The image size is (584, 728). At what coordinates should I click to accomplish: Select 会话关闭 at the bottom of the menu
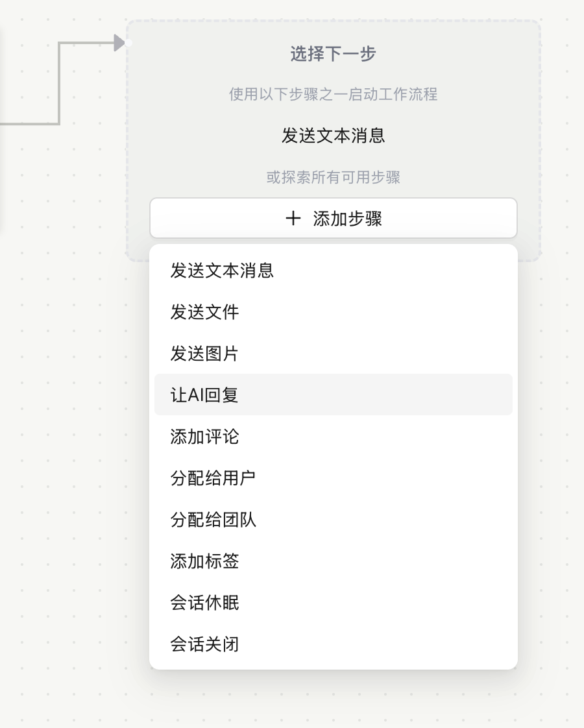pos(204,644)
